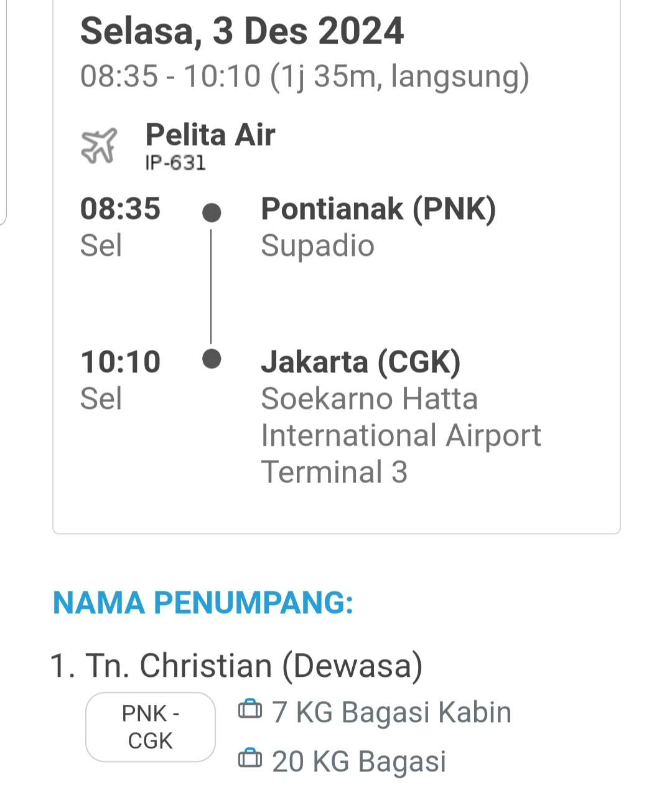Tap flight number IP-631
The width and height of the screenshot is (672, 797).
pyautogui.click(x=175, y=163)
